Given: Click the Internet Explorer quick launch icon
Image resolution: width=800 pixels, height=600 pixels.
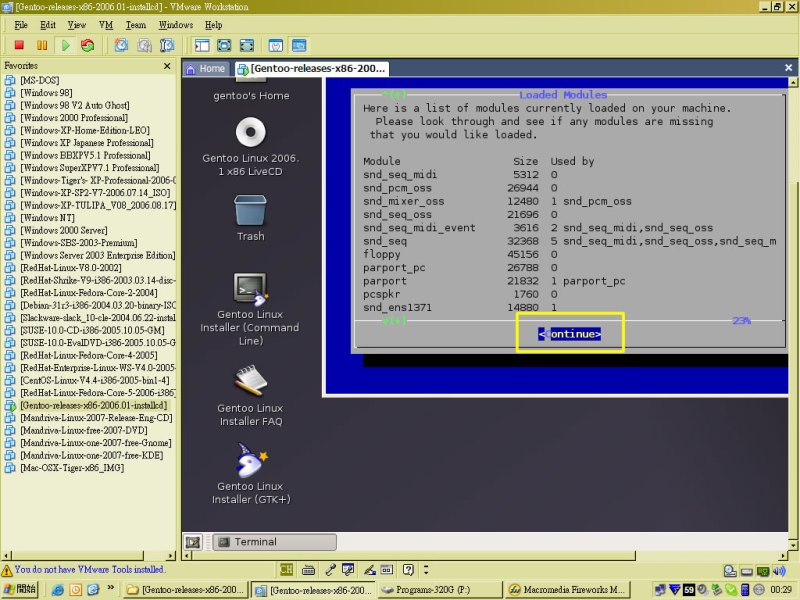Looking at the screenshot, I should 58,590.
